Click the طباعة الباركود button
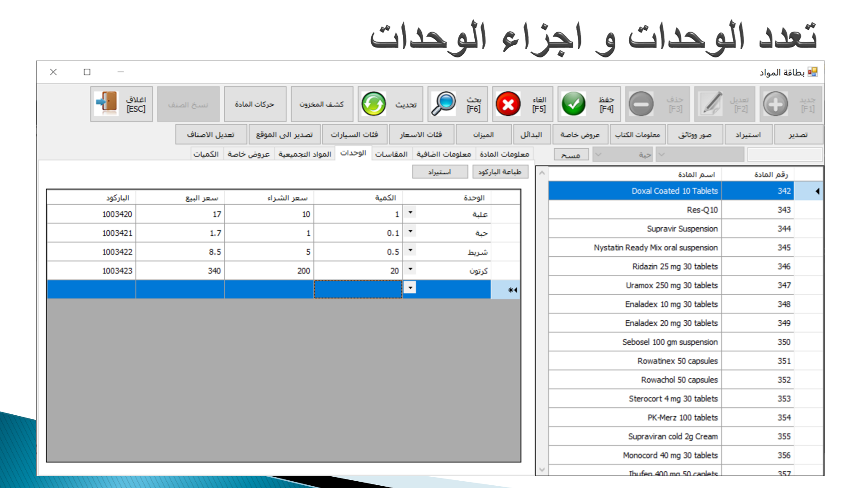Screen dimensions: 868x488 pos(500,172)
